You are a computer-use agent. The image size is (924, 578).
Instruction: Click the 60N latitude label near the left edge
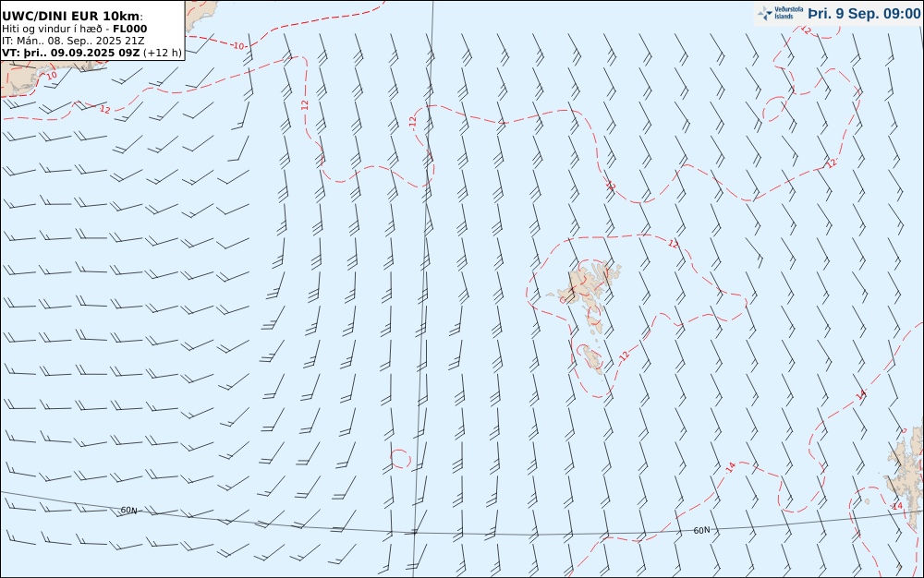tap(129, 510)
